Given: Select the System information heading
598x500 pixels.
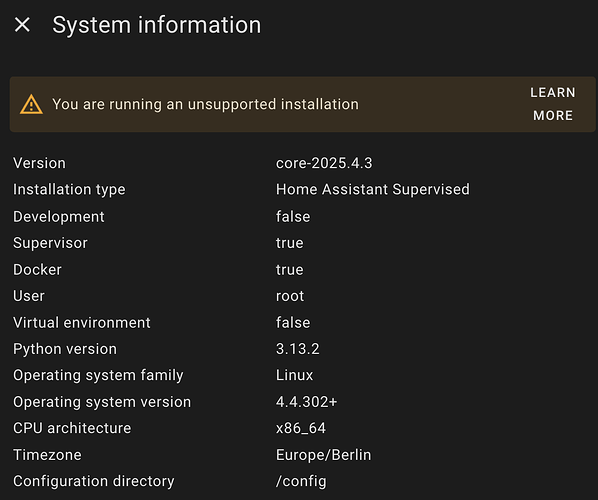Looking at the screenshot, I should [156, 25].
